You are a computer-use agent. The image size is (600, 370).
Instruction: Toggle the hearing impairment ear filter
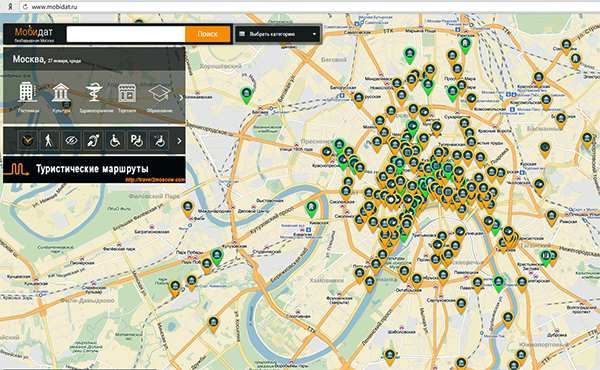(x=93, y=141)
